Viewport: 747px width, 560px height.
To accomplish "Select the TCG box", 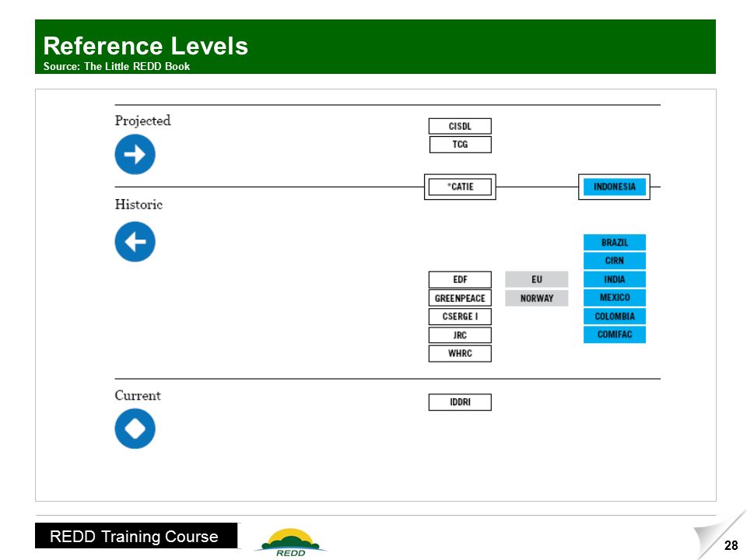I will point(460,145).
